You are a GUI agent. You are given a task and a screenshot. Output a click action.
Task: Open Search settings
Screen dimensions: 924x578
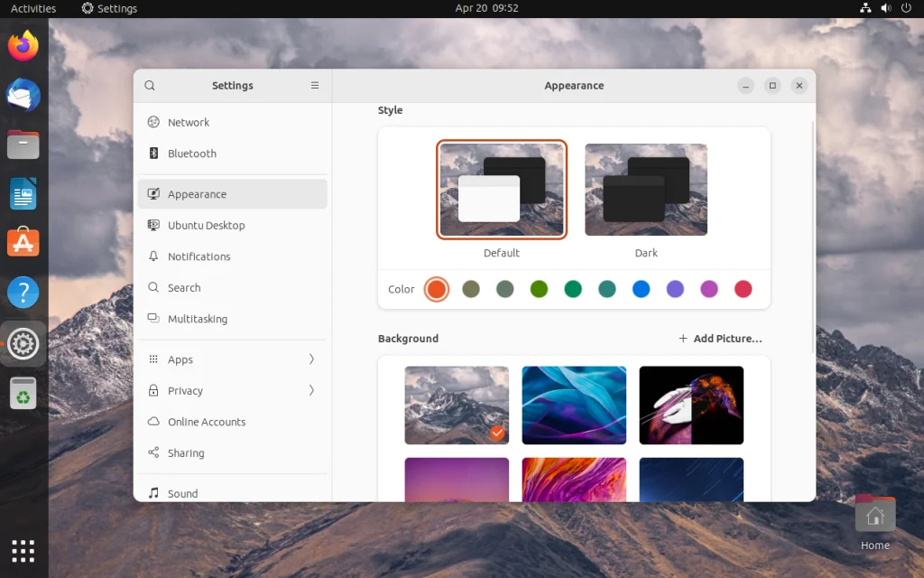(x=185, y=287)
